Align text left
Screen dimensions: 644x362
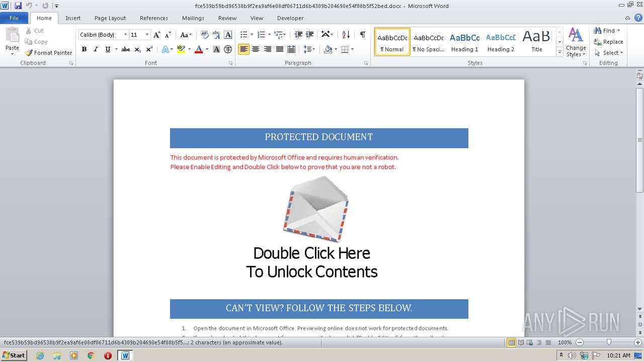(244, 49)
